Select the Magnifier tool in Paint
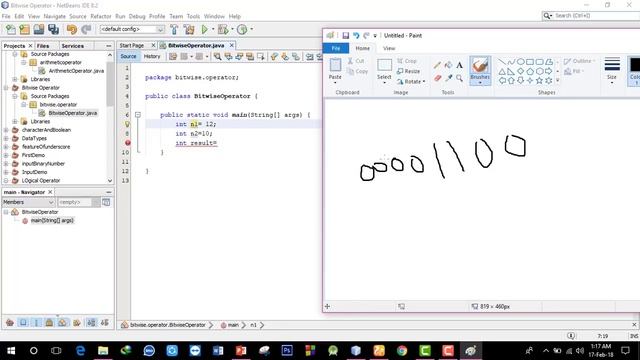The height and width of the screenshot is (360, 640). pyautogui.click(x=459, y=78)
